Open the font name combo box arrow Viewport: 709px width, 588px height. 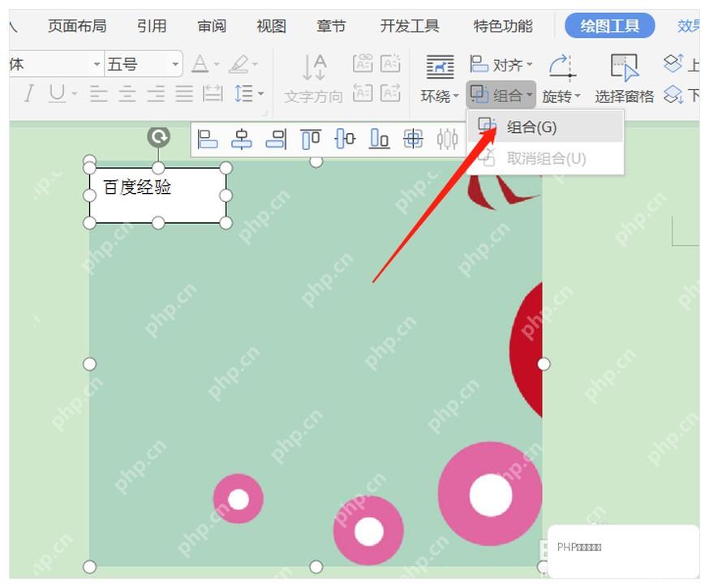tap(97, 64)
